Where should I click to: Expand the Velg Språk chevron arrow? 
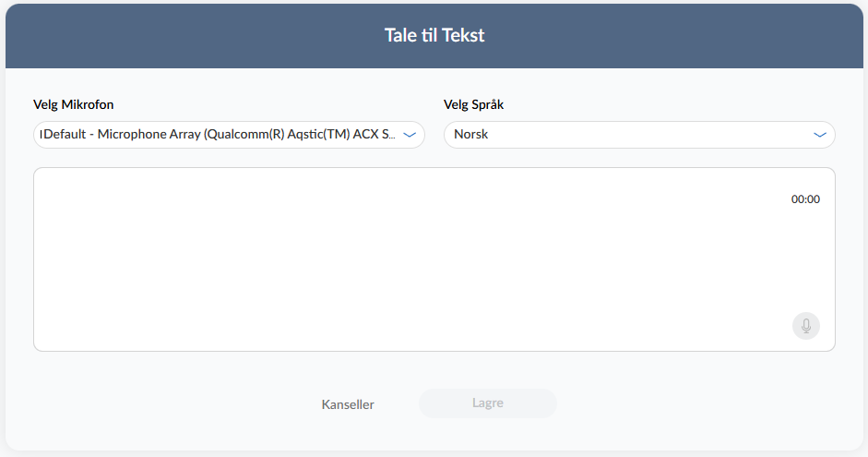820,135
